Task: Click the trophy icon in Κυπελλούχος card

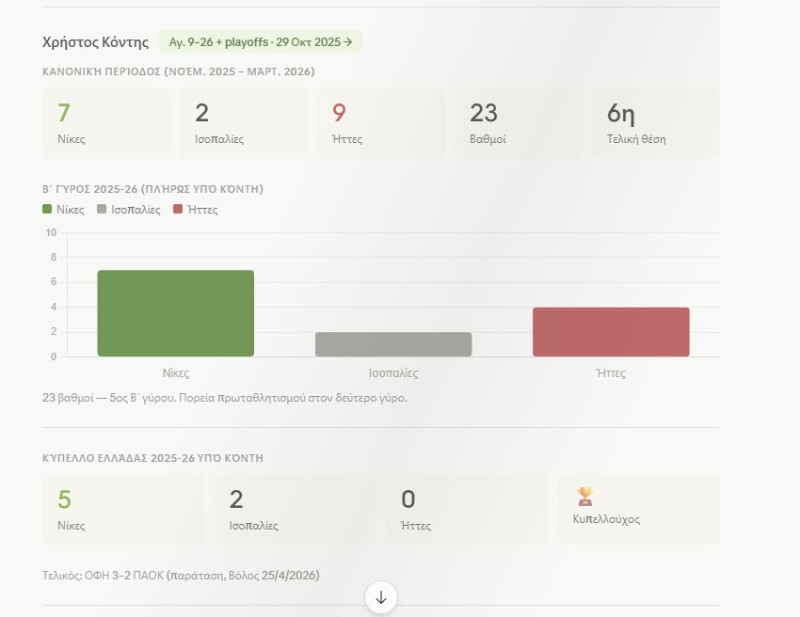Action: (585, 496)
